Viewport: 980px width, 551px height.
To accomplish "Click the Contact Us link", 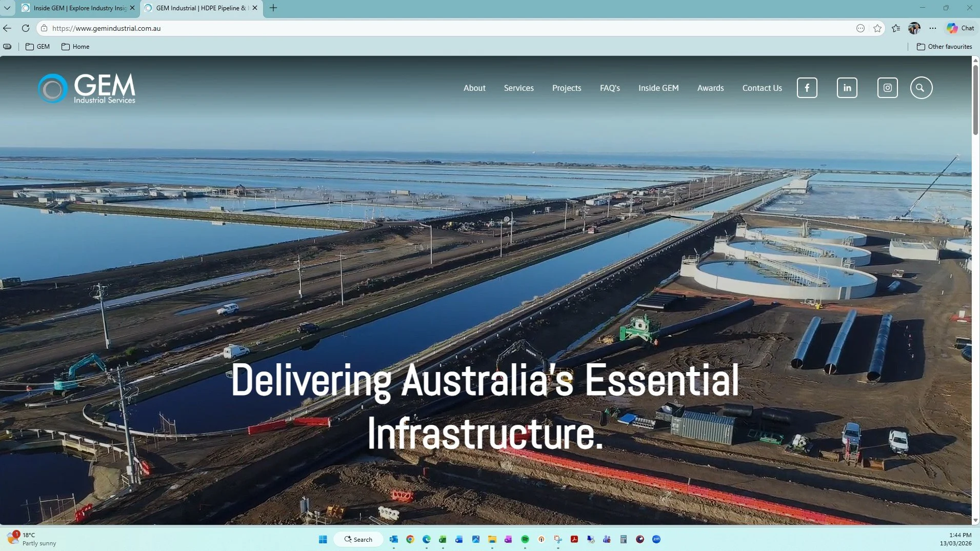I will pos(762,88).
